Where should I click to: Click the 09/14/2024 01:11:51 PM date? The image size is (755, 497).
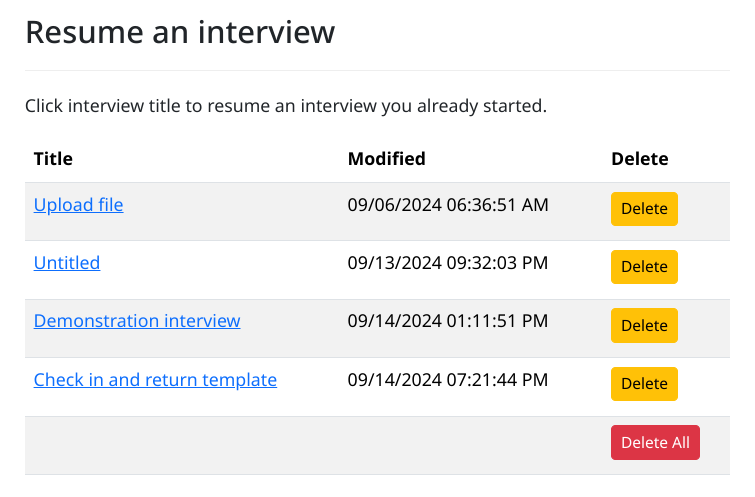448,321
